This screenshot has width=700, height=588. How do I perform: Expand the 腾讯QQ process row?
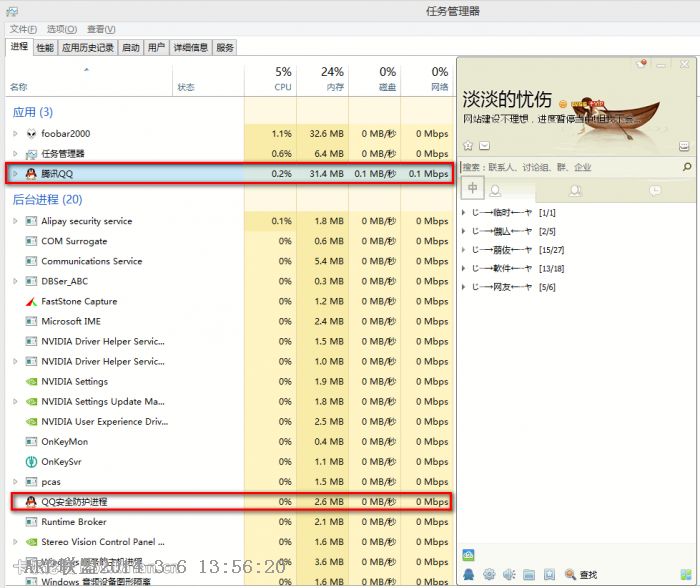point(15,173)
